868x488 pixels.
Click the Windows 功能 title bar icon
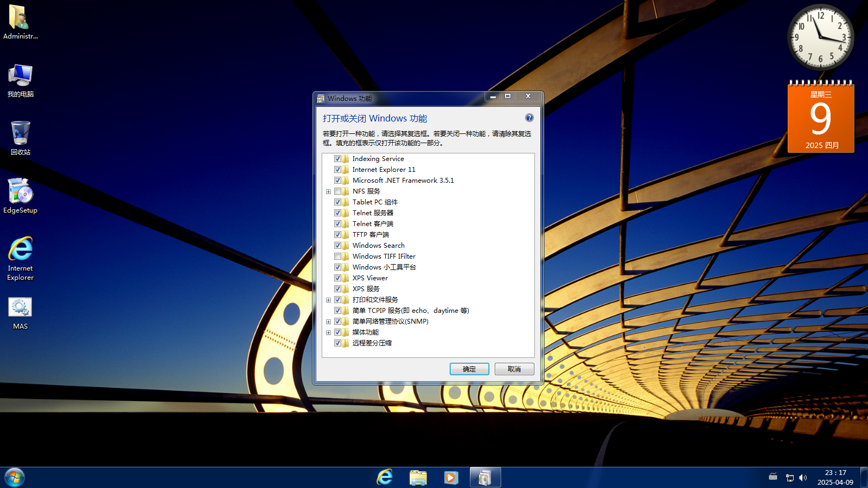[x=321, y=99]
